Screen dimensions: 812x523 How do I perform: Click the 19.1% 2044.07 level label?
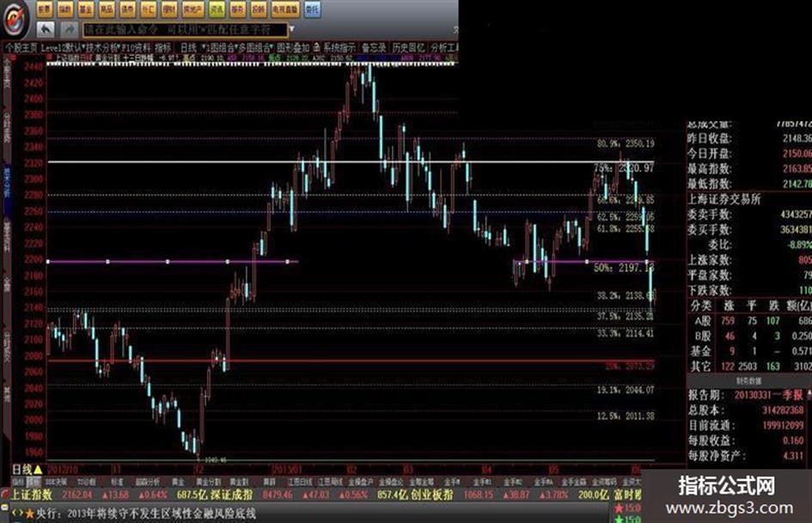click(x=626, y=390)
